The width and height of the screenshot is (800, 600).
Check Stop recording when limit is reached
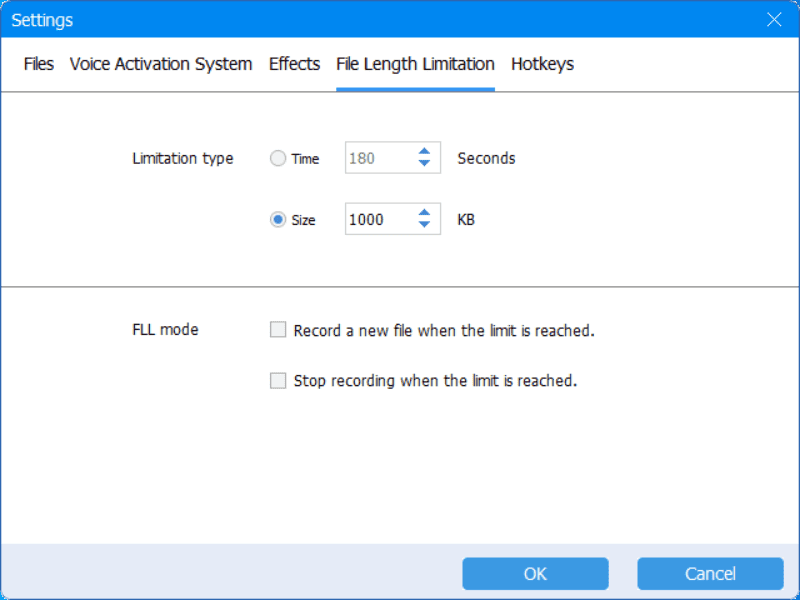[x=278, y=381]
